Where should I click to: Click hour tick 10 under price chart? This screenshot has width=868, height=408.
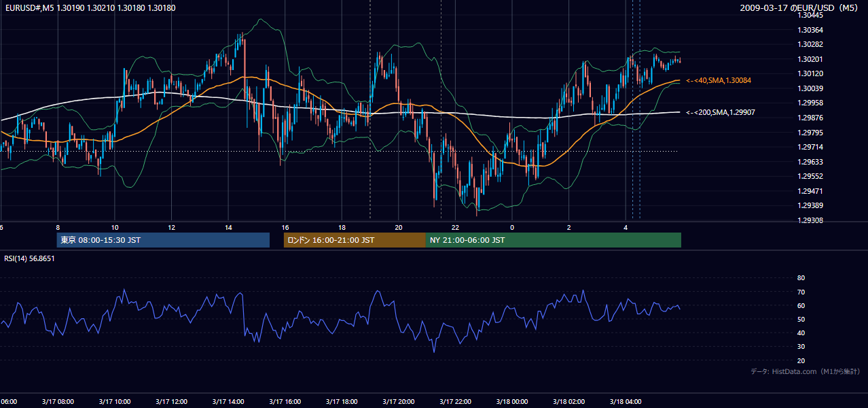click(115, 227)
